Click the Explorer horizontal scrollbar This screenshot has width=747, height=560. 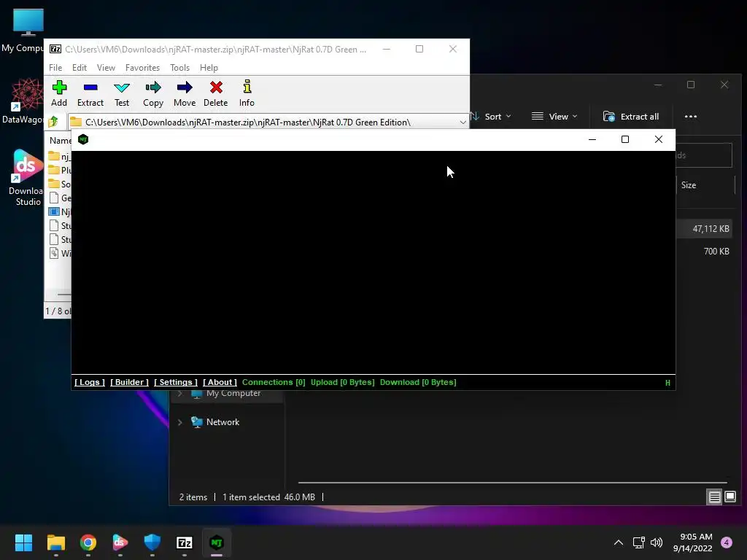point(513,483)
